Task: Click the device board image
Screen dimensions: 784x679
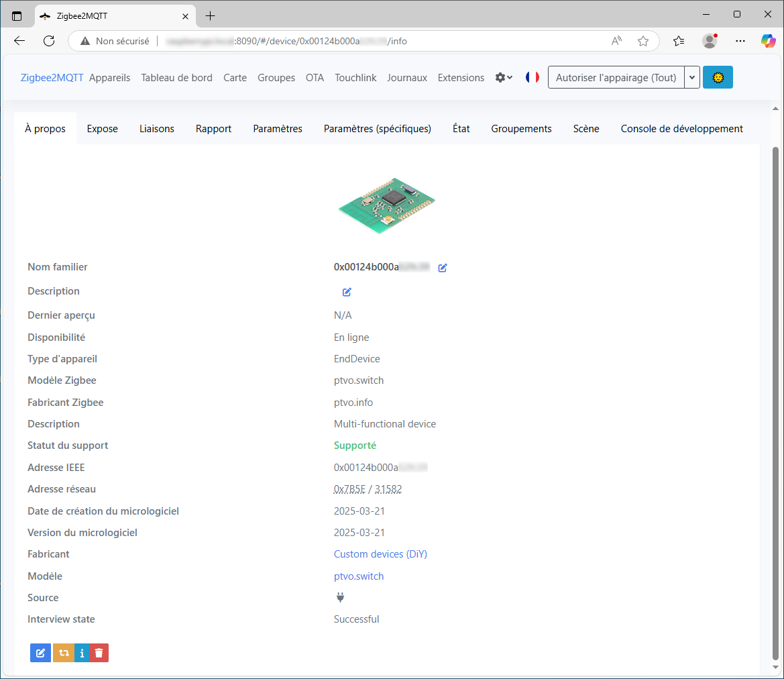Action: (x=386, y=205)
